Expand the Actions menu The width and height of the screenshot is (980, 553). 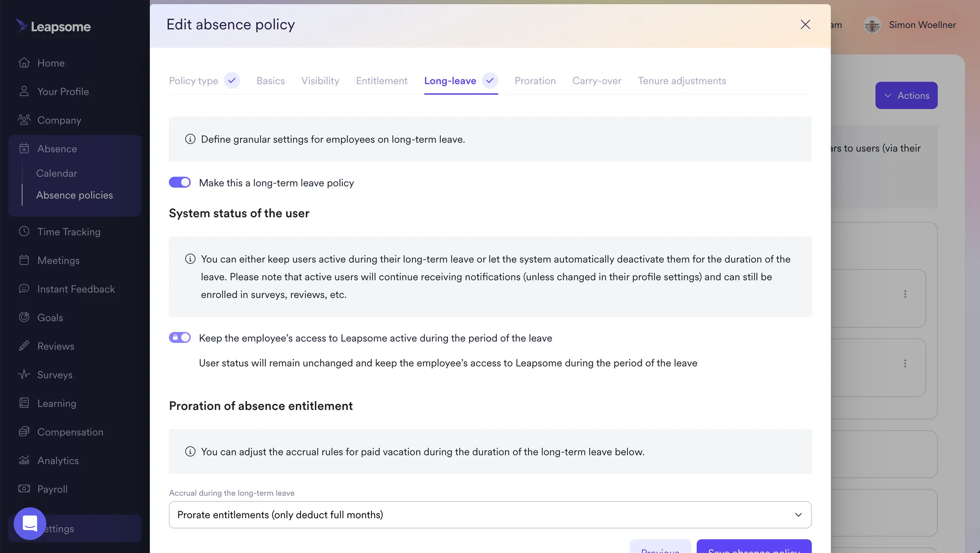point(906,95)
